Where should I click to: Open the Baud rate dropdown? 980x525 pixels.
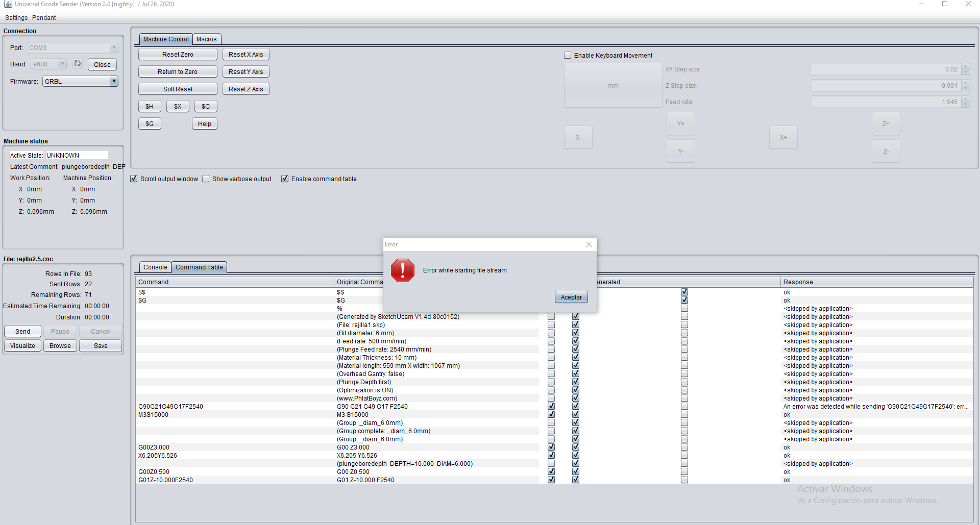click(x=62, y=64)
